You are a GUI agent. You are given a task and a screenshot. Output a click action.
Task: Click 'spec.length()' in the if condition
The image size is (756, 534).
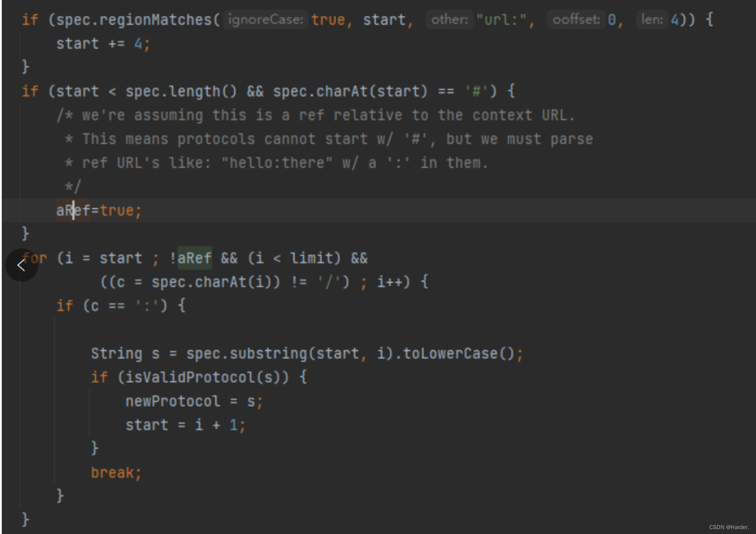click(x=181, y=91)
